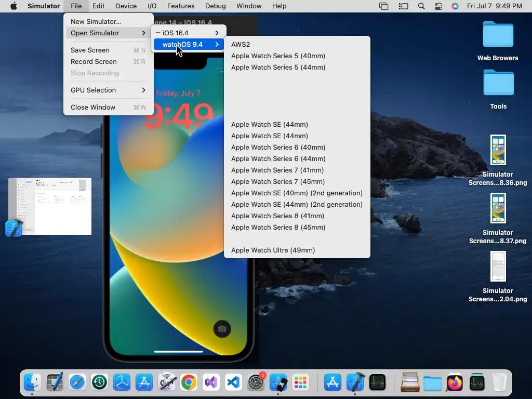Screen dimensions: 532x399
Task: Open the wooden drawer stack in Dock
Action: [x=410, y=382]
